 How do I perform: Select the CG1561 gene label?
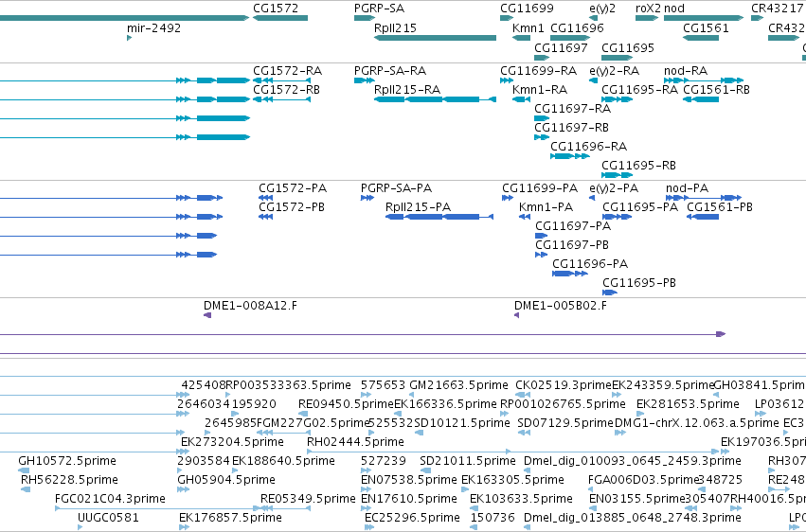(x=706, y=27)
